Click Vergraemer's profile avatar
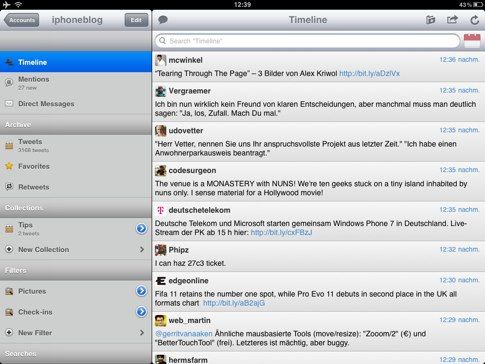Screen dimensions: 485x364 coord(160,91)
